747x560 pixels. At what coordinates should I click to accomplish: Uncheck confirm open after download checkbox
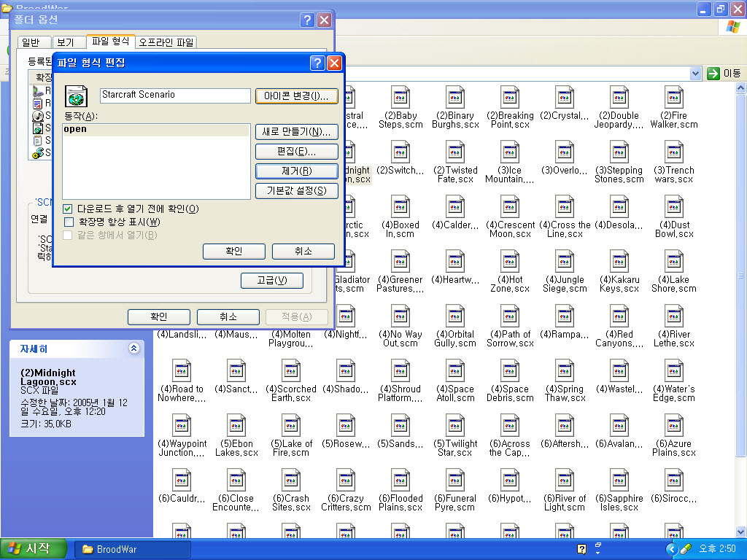(68, 209)
